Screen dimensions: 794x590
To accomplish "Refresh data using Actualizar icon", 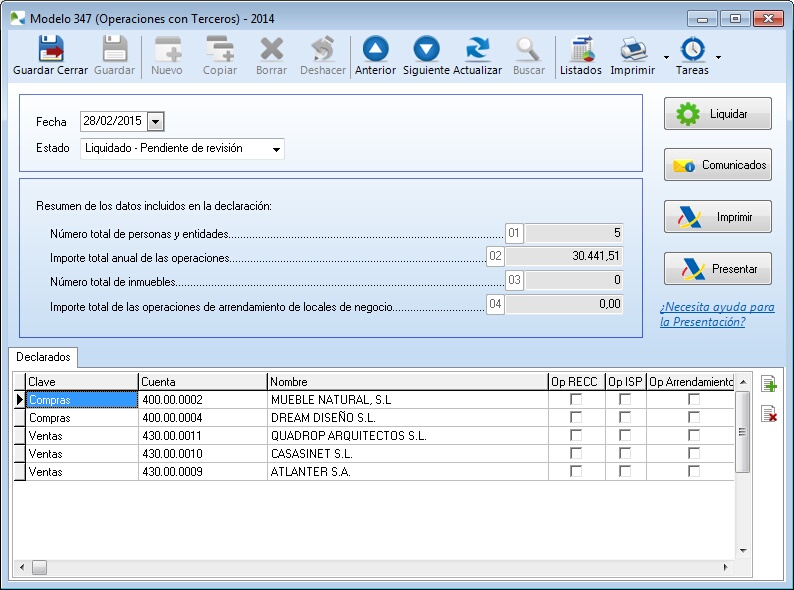I will click(x=477, y=50).
